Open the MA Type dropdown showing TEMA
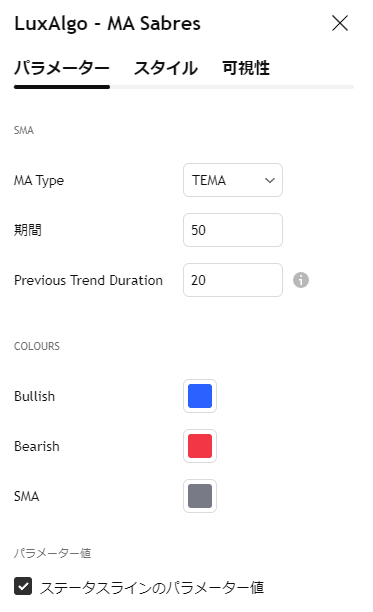This screenshot has height=612, width=373. 233,180
